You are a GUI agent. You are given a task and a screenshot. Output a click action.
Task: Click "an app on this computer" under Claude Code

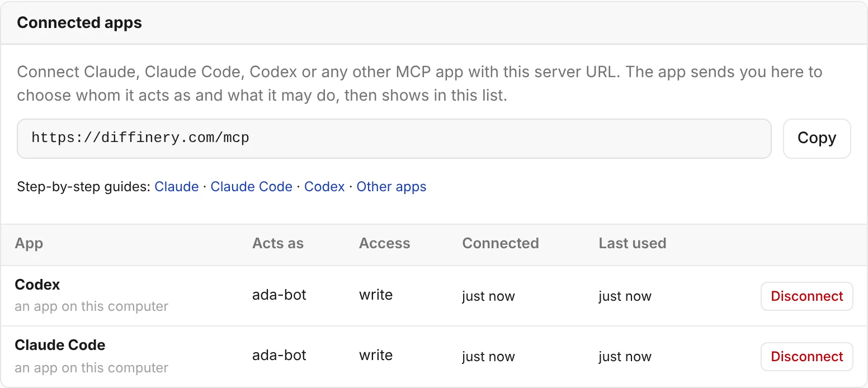click(92, 368)
